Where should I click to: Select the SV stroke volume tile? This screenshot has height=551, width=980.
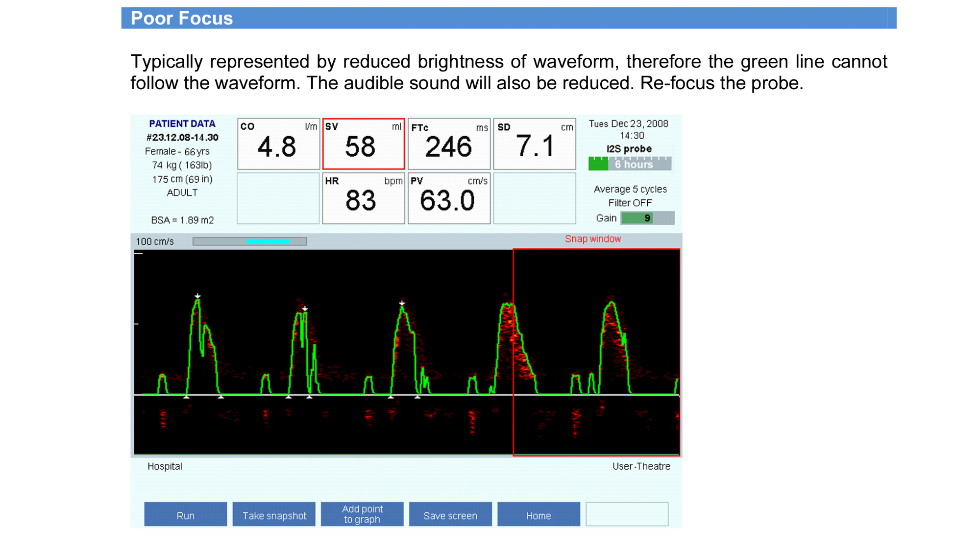click(x=363, y=144)
